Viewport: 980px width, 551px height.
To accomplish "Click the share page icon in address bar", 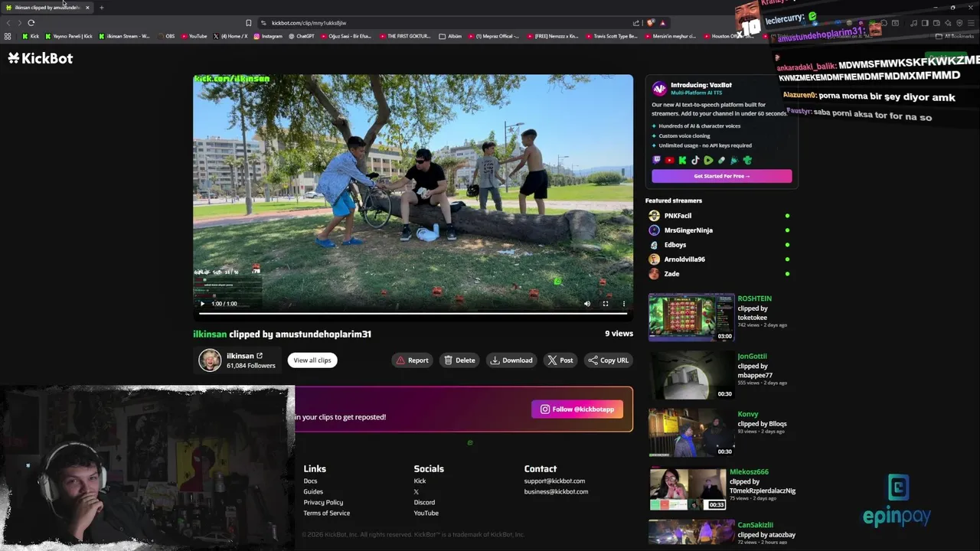I will [636, 23].
